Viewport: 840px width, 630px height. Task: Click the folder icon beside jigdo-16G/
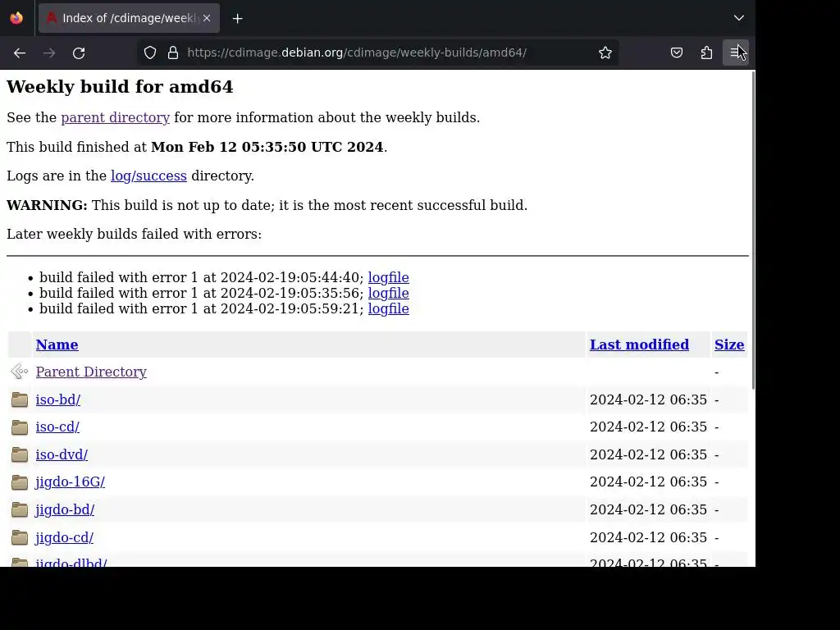[x=20, y=482]
